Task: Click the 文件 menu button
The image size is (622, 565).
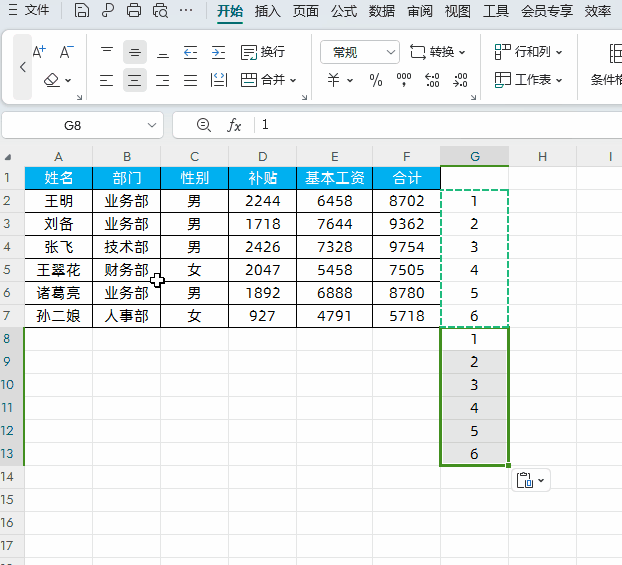Action: tap(29, 11)
